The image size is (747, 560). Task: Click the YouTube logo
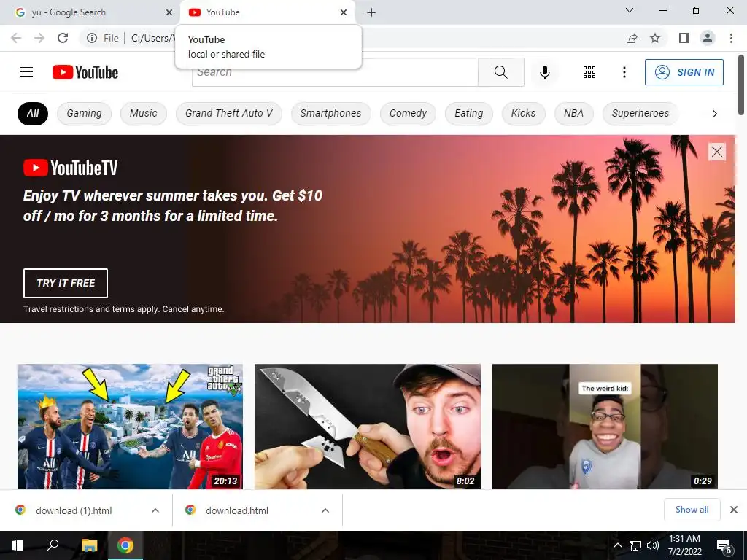85,72
